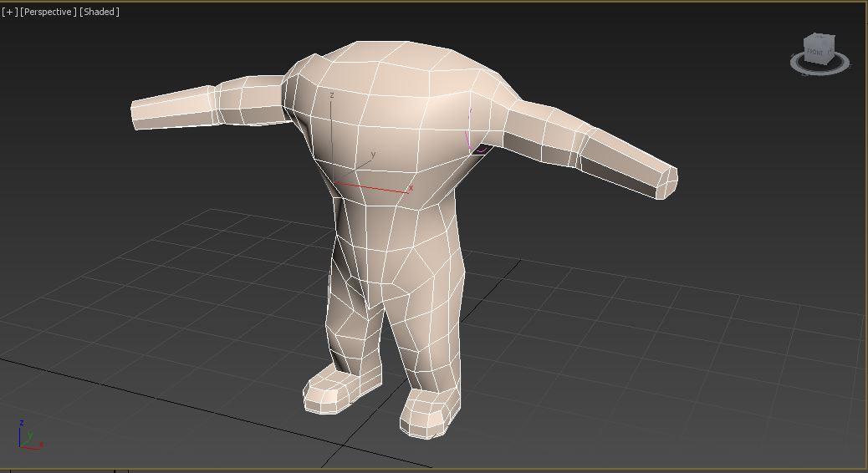Click the top face of the ViewCube
Screen dimensions: 868x473
tap(819, 38)
